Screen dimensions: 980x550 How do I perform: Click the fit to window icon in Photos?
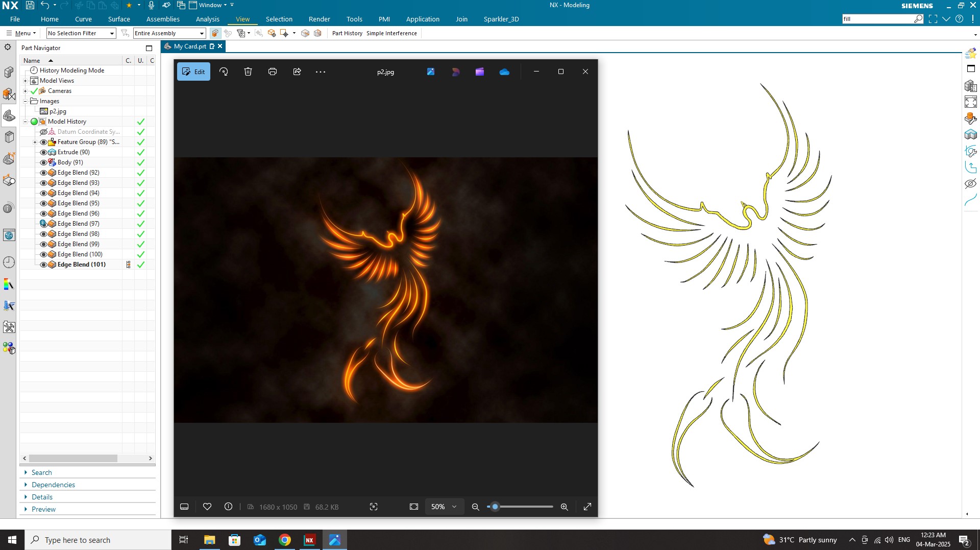[x=414, y=507]
